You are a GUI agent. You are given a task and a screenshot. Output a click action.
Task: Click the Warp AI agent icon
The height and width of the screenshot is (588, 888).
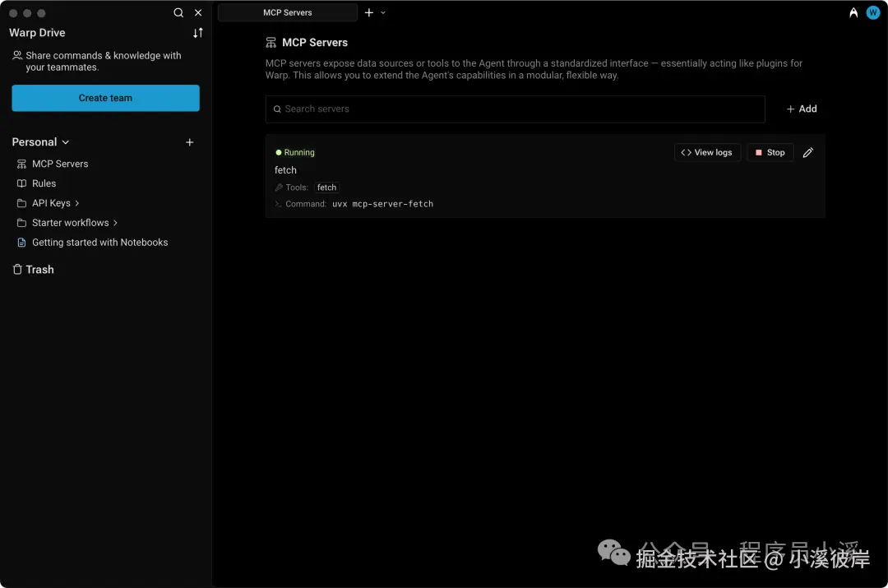(853, 12)
